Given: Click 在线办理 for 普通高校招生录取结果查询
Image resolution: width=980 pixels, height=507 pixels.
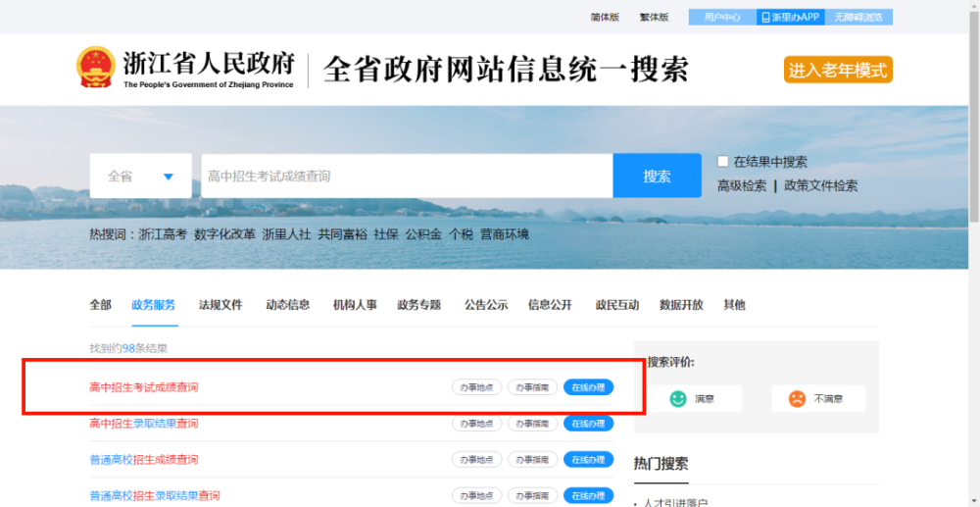Looking at the screenshot, I should (589, 496).
